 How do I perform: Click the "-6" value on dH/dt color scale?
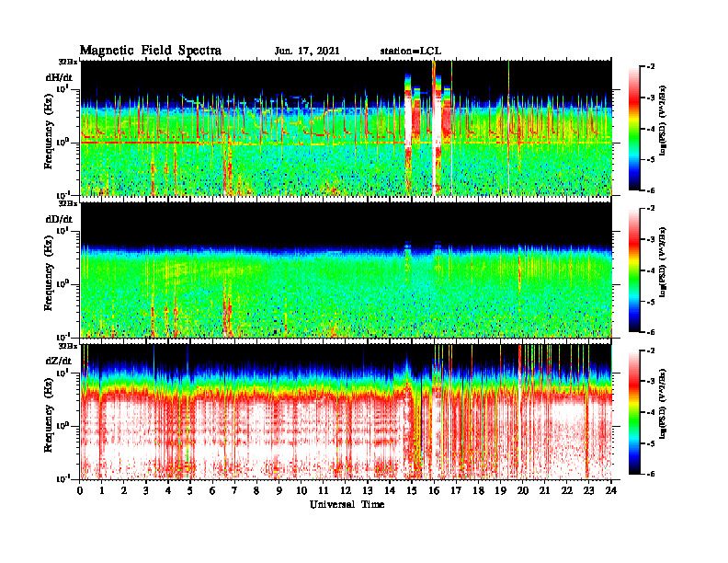coord(650,190)
